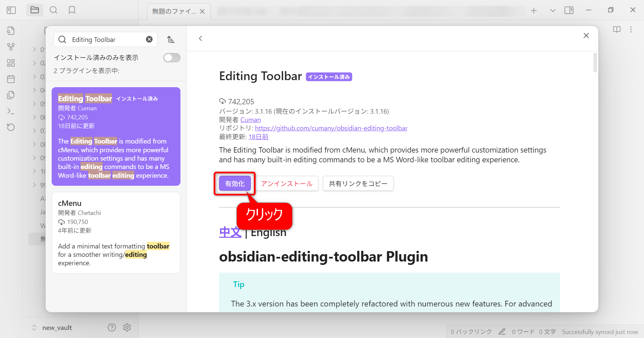Open quick switcher icon in ribbon

click(11, 31)
